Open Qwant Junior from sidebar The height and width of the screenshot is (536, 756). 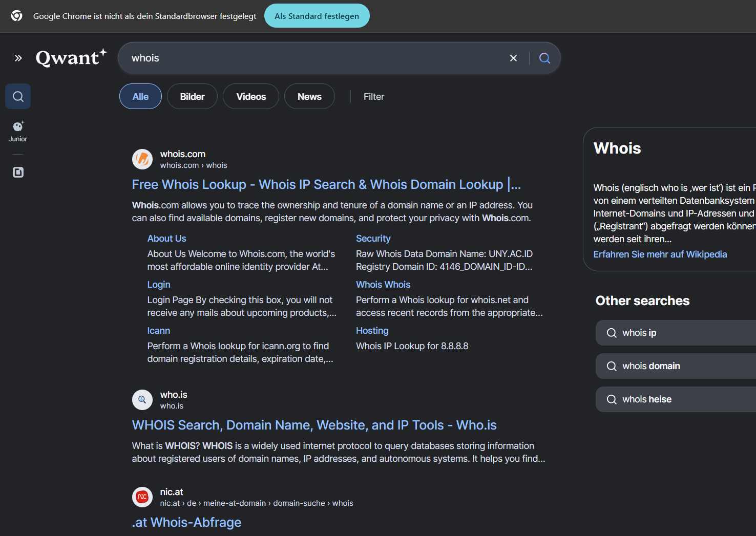[x=18, y=132]
